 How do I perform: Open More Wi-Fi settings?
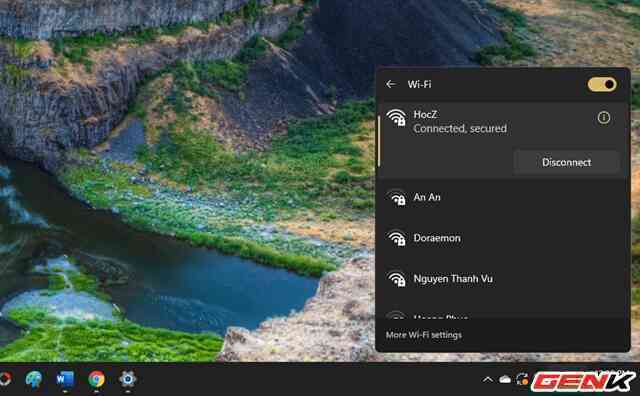click(424, 335)
